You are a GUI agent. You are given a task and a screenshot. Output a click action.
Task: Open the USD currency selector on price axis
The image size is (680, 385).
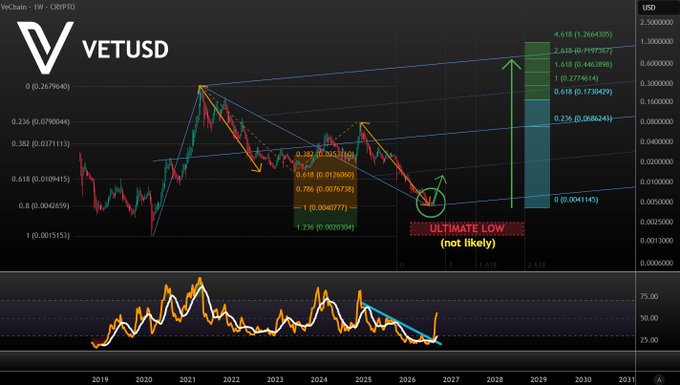tap(649, 7)
